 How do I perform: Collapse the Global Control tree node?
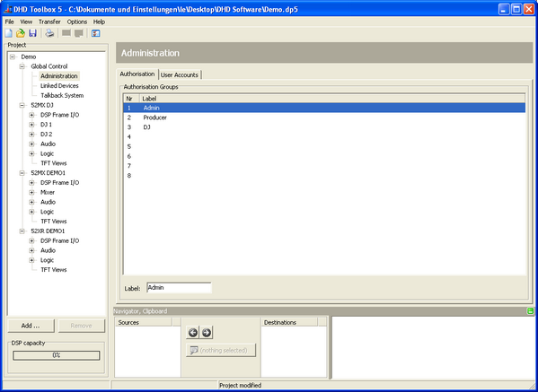point(22,66)
